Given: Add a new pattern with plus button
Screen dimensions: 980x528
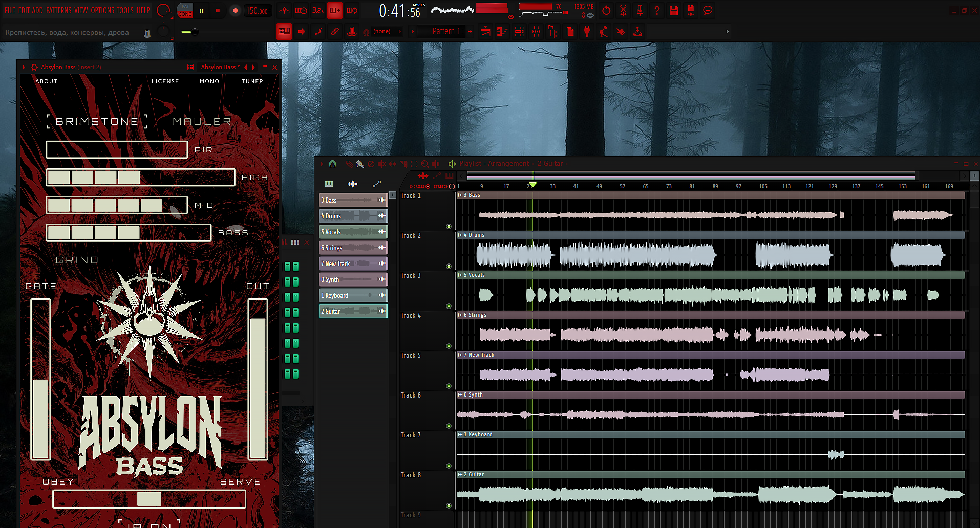Looking at the screenshot, I should coord(470,32).
